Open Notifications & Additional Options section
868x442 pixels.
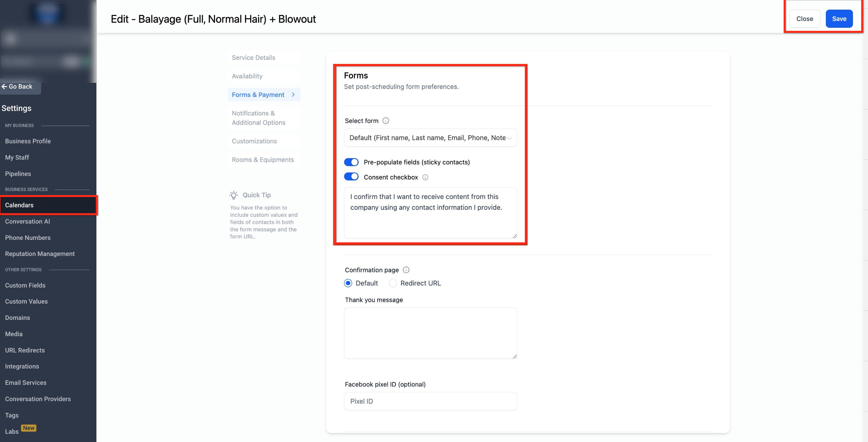[259, 118]
